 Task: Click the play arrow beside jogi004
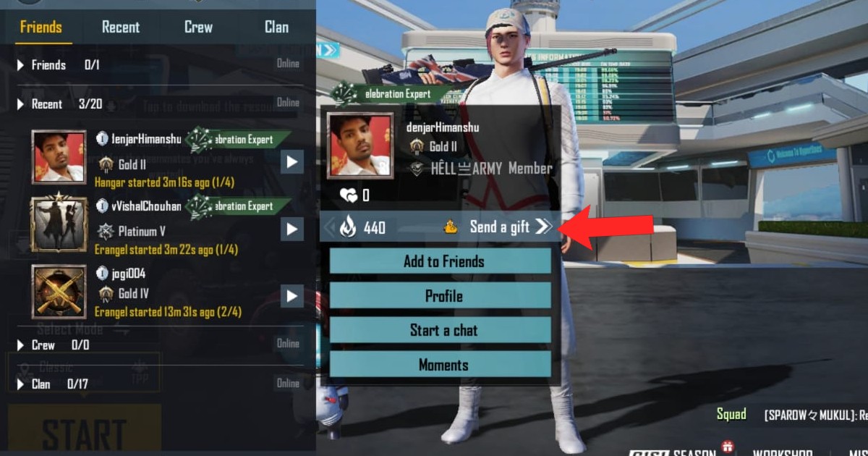(x=292, y=295)
